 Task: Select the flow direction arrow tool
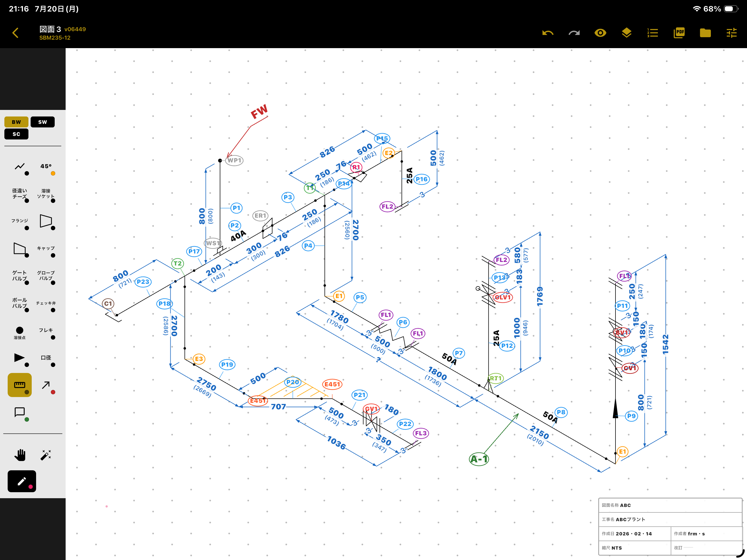coord(20,358)
